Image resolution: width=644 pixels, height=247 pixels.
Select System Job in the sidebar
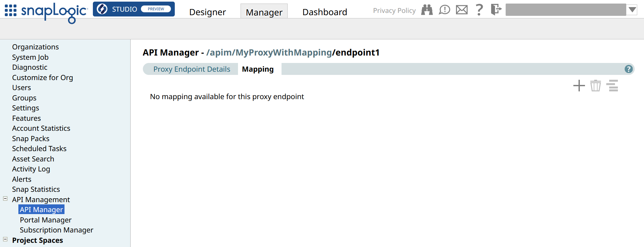(30, 57)
